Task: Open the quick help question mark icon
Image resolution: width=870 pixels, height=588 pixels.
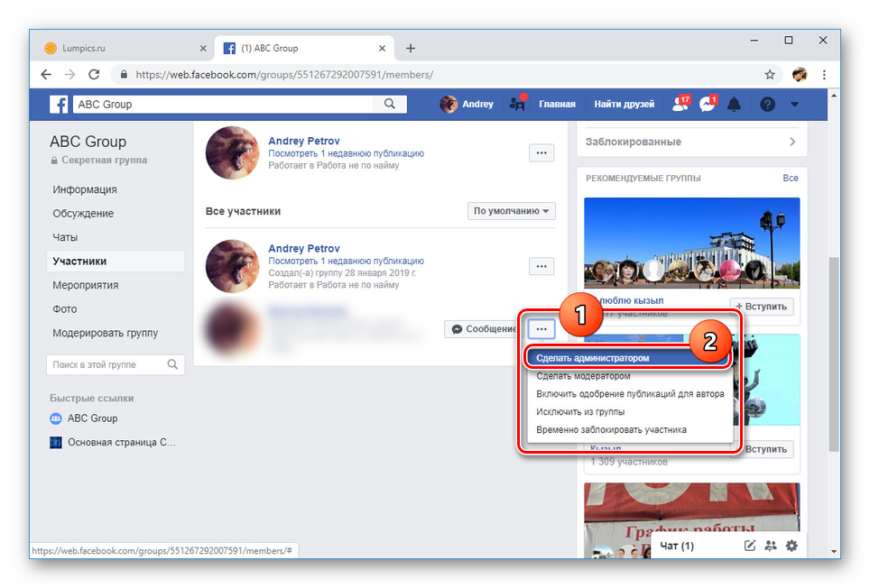Action: [x=767, y=105]
